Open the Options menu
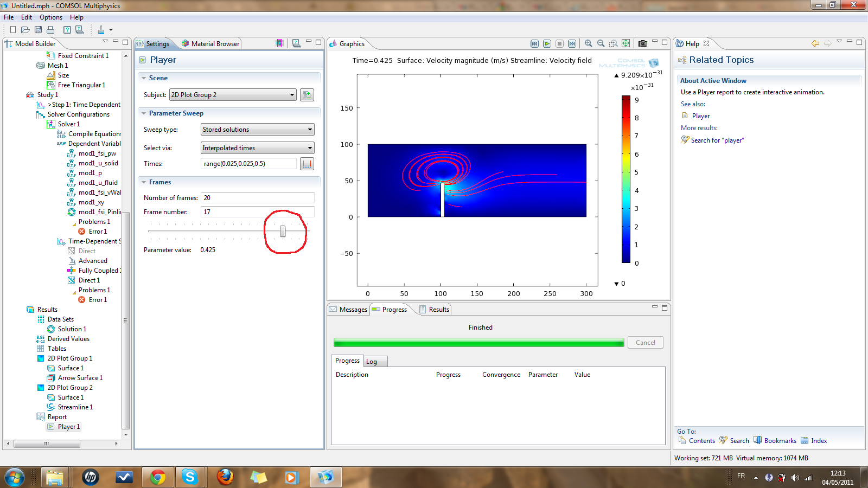 click(x=50, y=17)
